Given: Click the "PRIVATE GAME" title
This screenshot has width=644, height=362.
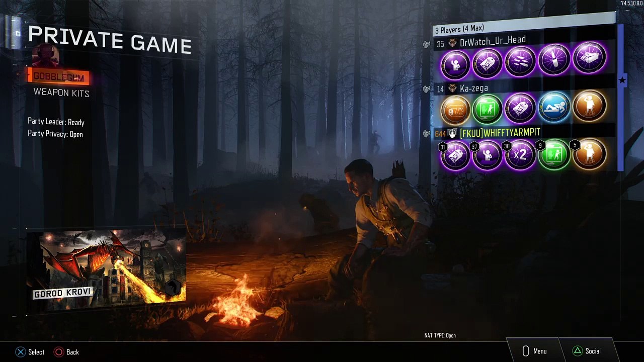Looking at the screenshot, I should (x=110, y=40).
